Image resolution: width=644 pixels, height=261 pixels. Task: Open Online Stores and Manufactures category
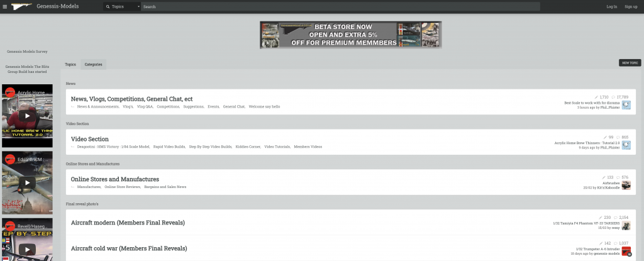click(114, 179)
